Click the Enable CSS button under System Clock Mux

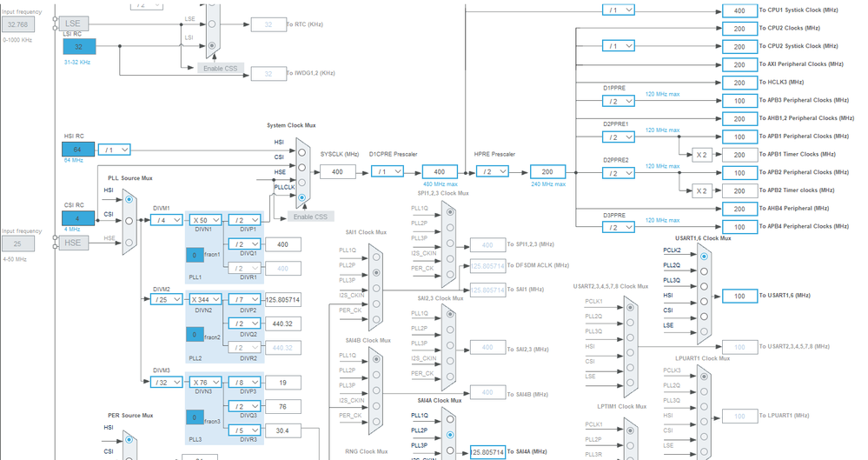click(310, 217)
